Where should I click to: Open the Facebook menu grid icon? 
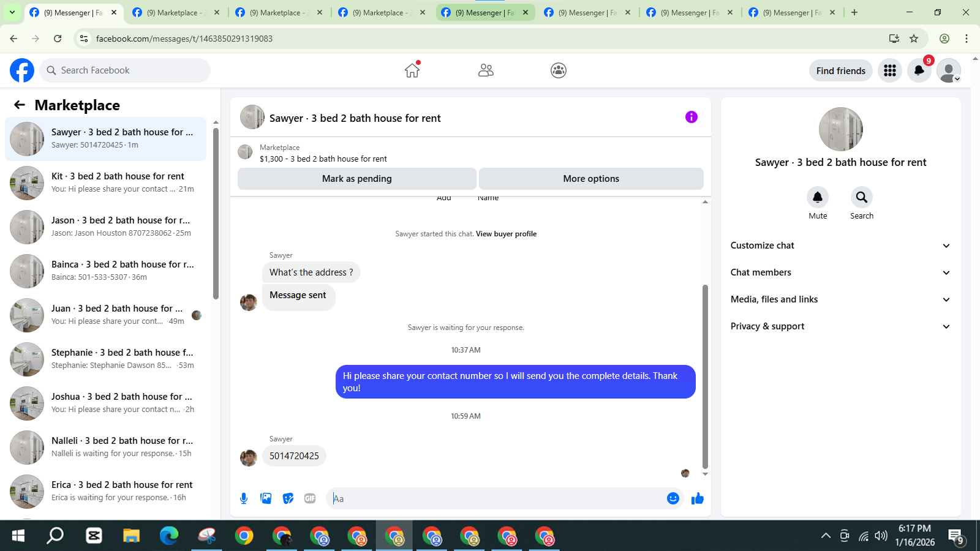[x=890, y=70]
